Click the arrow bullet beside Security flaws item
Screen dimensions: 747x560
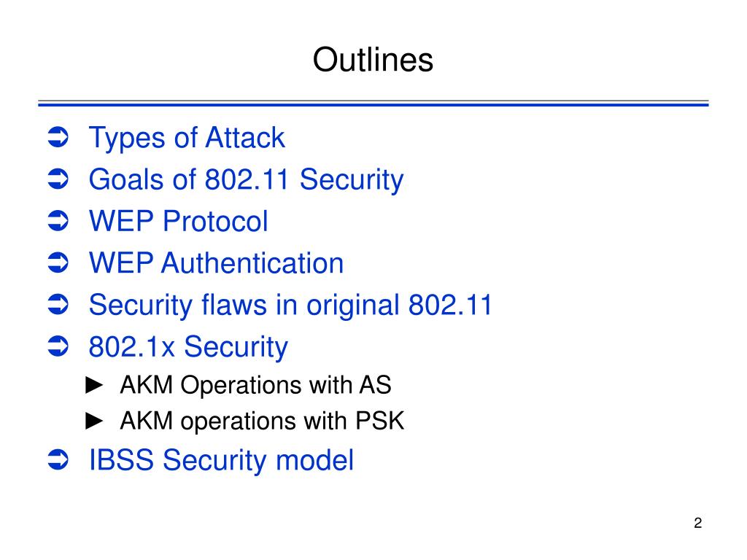58,305
